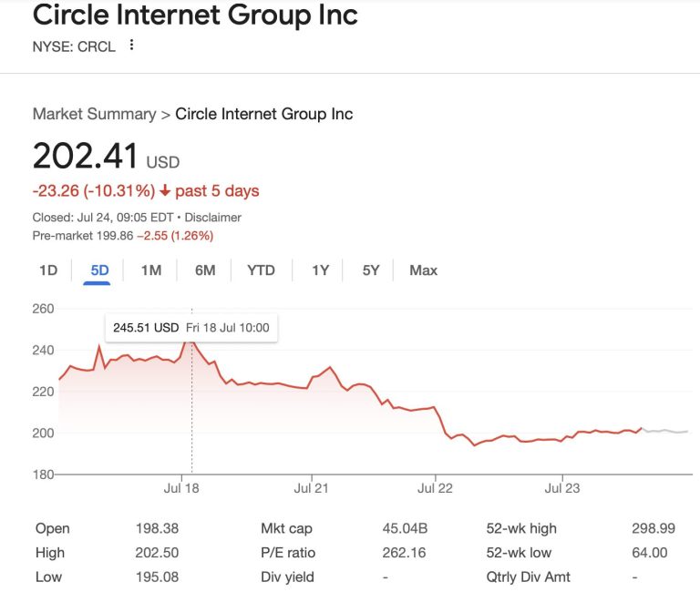This screenshot has width=700, height=602.
Task: Click the Jul 23 date marker on chart axis
Action: pos(561,489)
